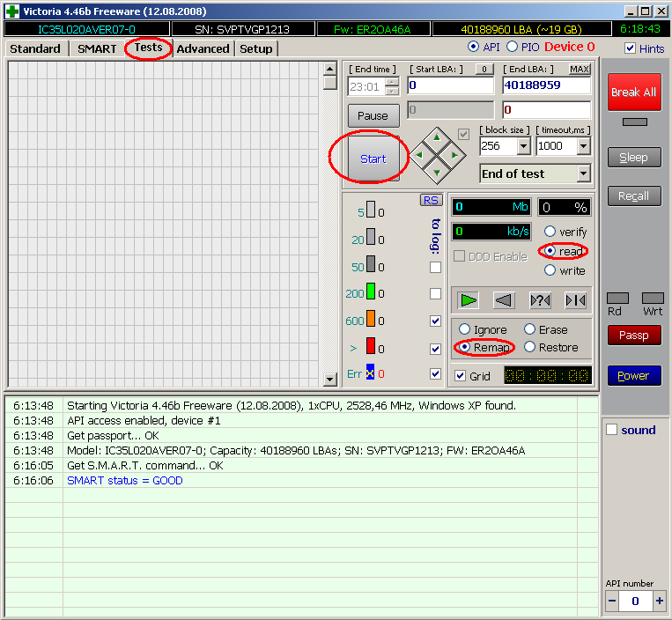This screenshot has width=672, height=620.
Task: Open the block size dropdown
Action: [523, 146]
